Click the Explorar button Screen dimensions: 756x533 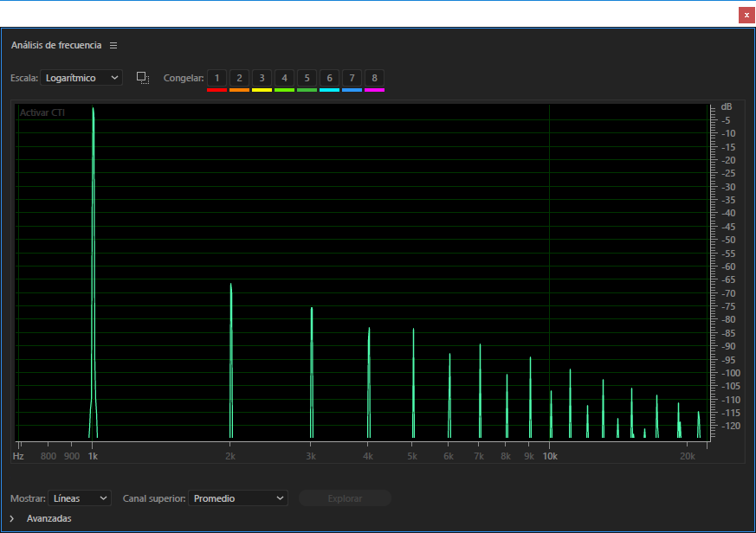coord(345,498)
